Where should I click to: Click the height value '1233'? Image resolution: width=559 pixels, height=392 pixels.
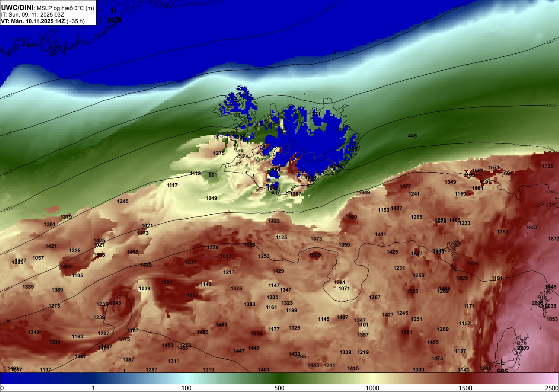pyautogui.click(x=465, y=223)
